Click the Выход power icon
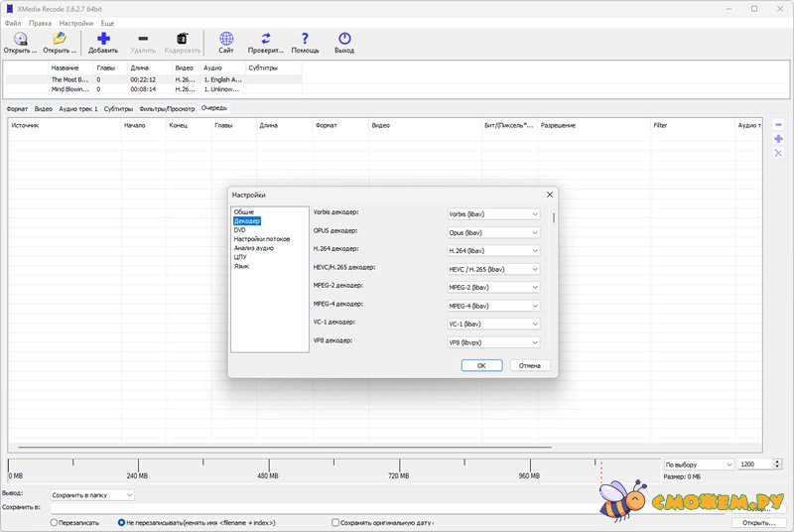 pos(344,39)
